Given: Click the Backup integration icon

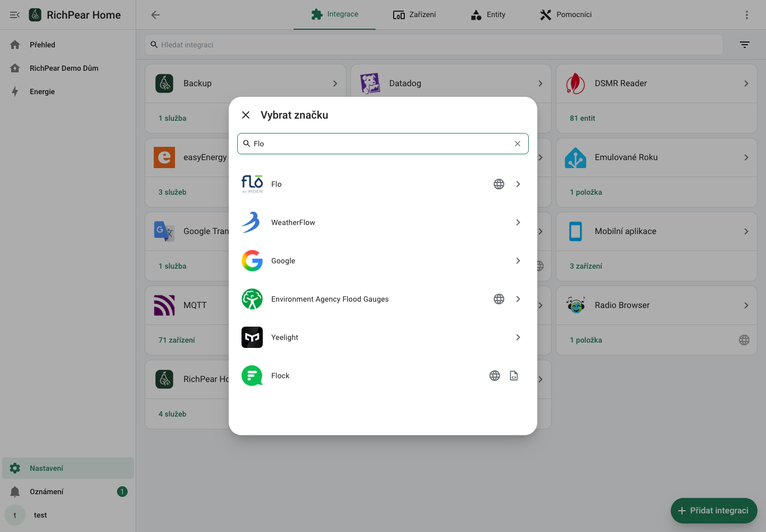Looking at the screenshot, I should tap(164, 84).
